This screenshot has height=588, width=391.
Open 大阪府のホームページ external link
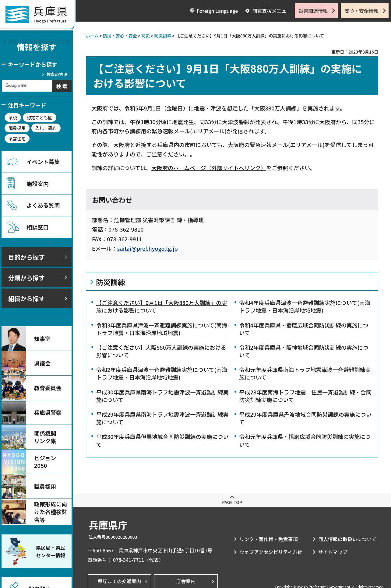click(209, 168)
